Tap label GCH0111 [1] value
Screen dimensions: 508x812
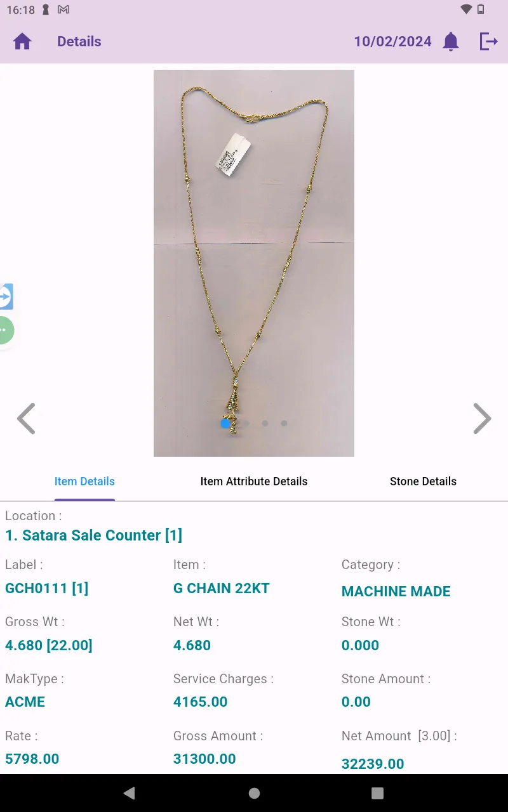point(46,588)
